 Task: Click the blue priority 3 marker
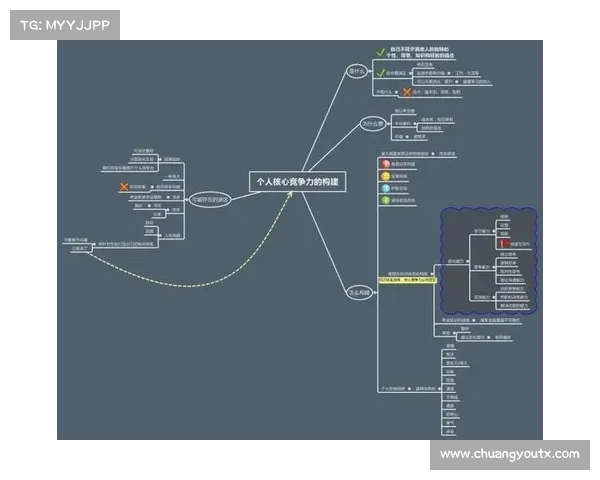tap(385, 188)
